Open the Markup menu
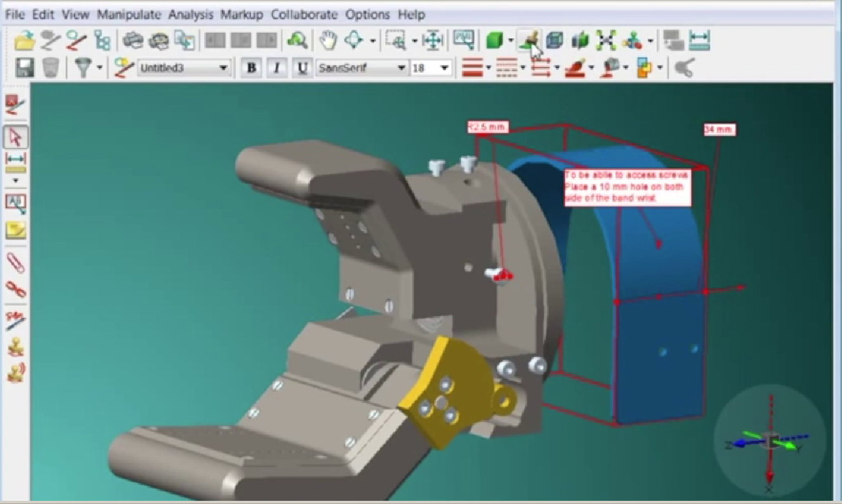Viewport: 842px width, 504px height. tap(242, 14)
